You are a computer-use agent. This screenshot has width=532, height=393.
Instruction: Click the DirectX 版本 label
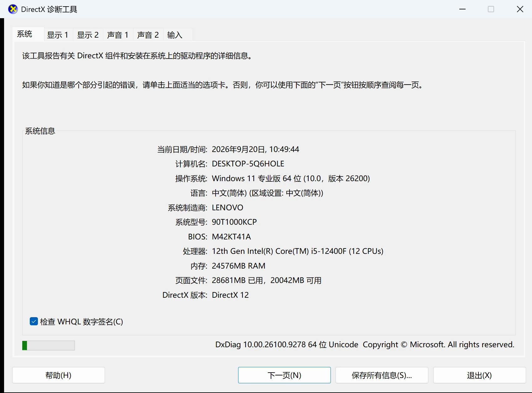coord(185,295)
